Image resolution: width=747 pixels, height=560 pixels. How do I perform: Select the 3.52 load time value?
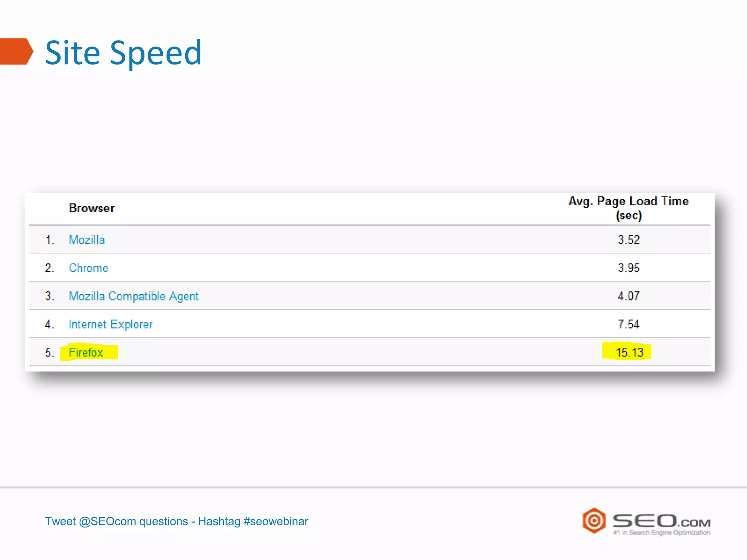628,240
